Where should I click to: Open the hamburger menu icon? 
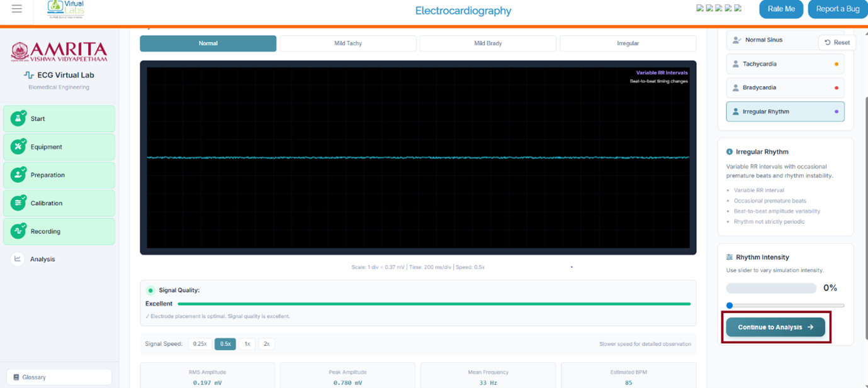[17, 9]
